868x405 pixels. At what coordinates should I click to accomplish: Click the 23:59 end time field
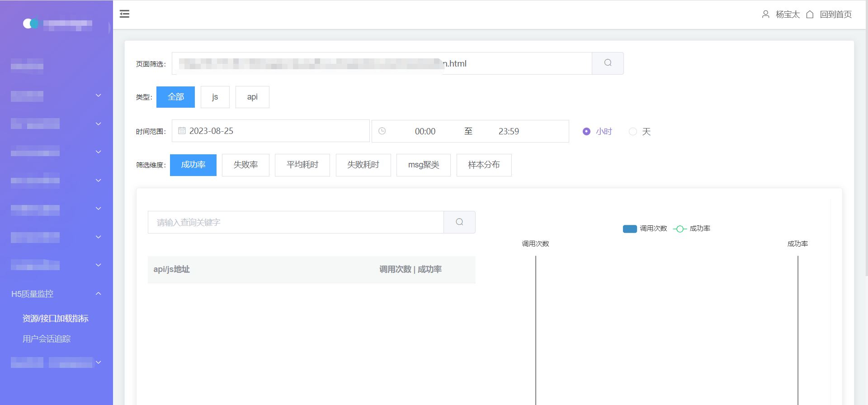(509, 131)
